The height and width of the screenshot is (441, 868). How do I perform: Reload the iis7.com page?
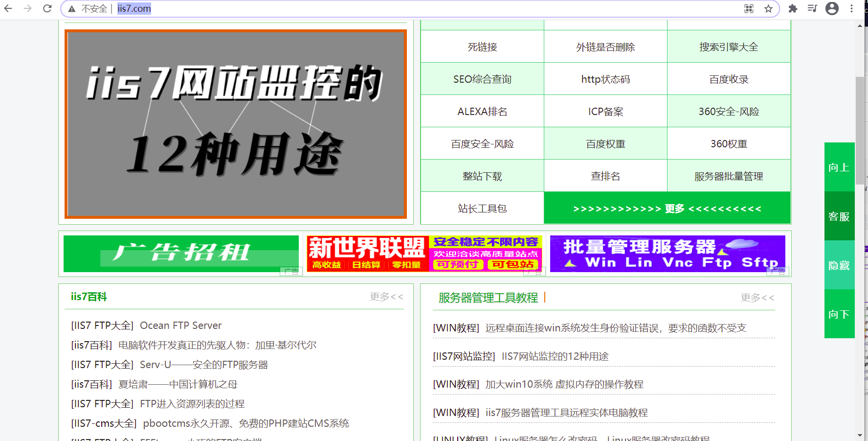click(x=47, y=8)
